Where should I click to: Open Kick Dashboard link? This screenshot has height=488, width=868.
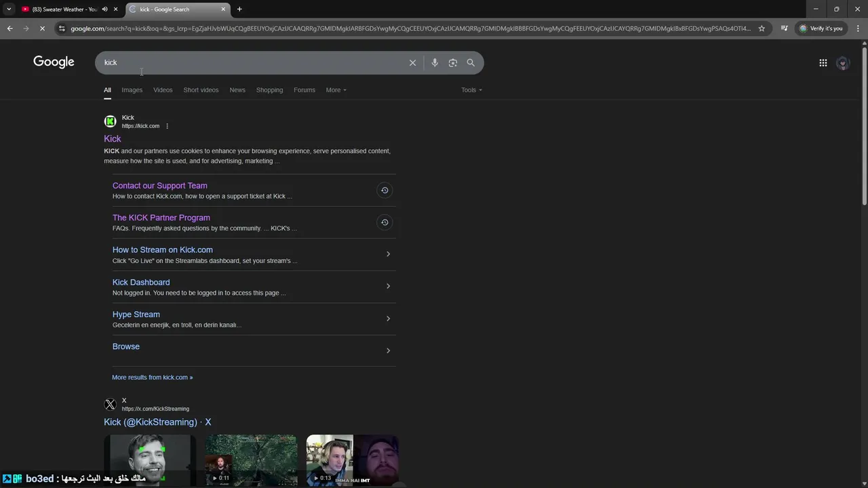pyautogui.click(x=141, y=282)
